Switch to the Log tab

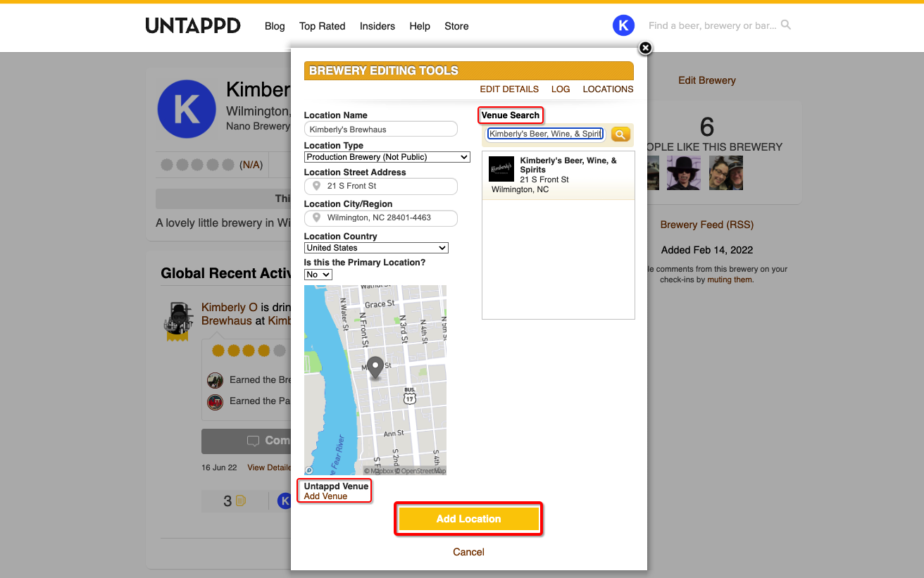click(x=561, y=89)
